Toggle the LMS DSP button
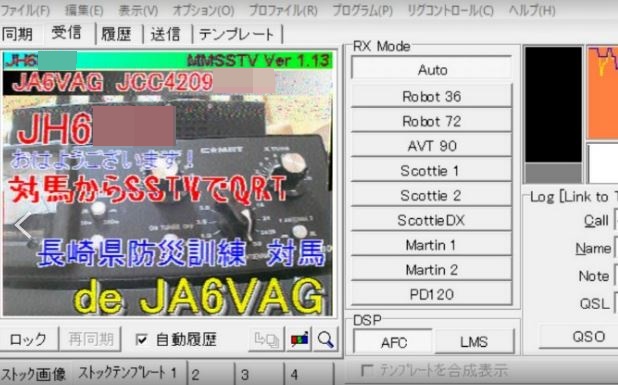The image size is (618, 385). [474, 342]
